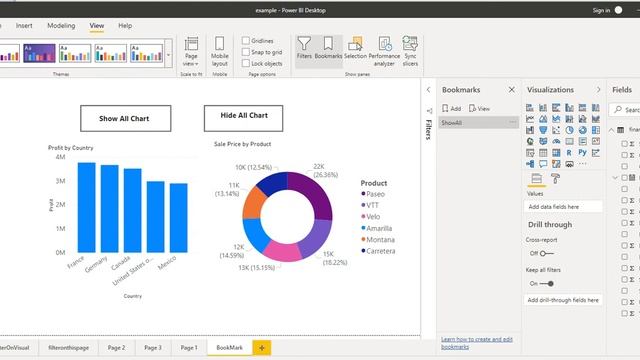Image resolution: width=640 pixels, height=360 pixels.
Task: Expand the collapsed Filters pane chevron
Action: 428,90
